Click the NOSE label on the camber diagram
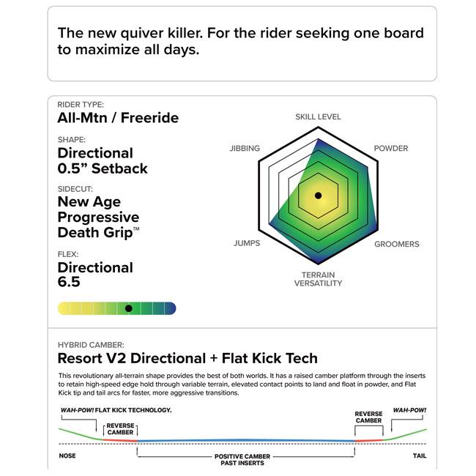 (67, 455)
